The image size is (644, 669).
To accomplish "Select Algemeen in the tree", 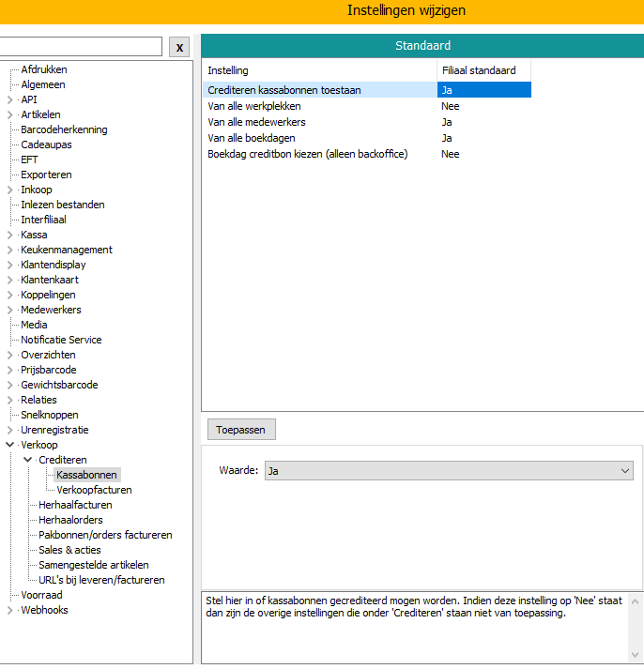I will 43,84.
